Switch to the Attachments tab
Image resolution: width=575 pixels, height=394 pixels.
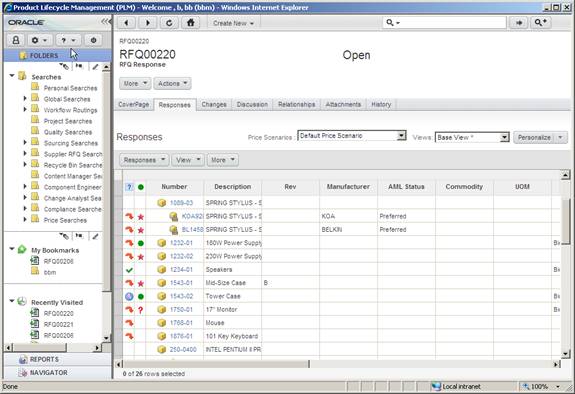tap(343, 105)
